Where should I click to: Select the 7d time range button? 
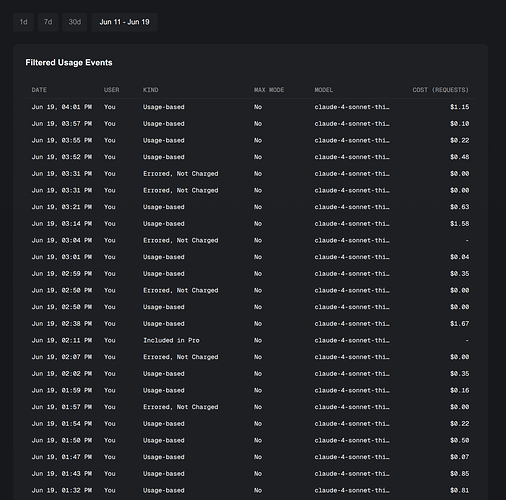[x=48, y=22]
